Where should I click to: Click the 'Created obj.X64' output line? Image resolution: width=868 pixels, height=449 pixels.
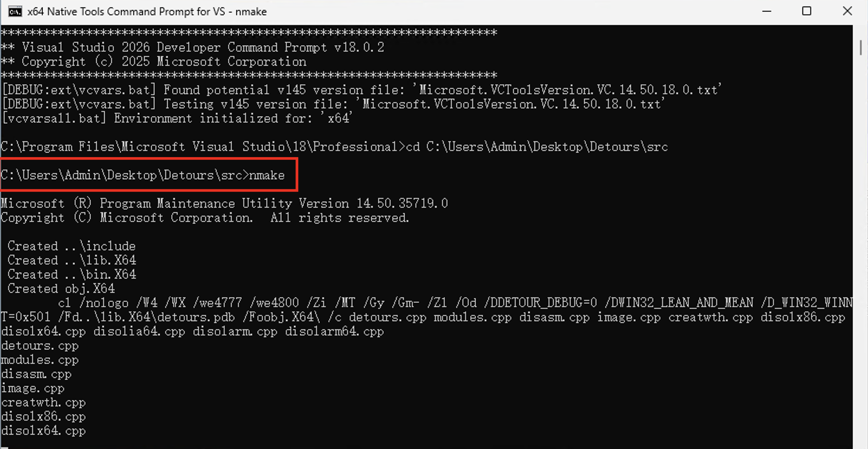(61, 289)
